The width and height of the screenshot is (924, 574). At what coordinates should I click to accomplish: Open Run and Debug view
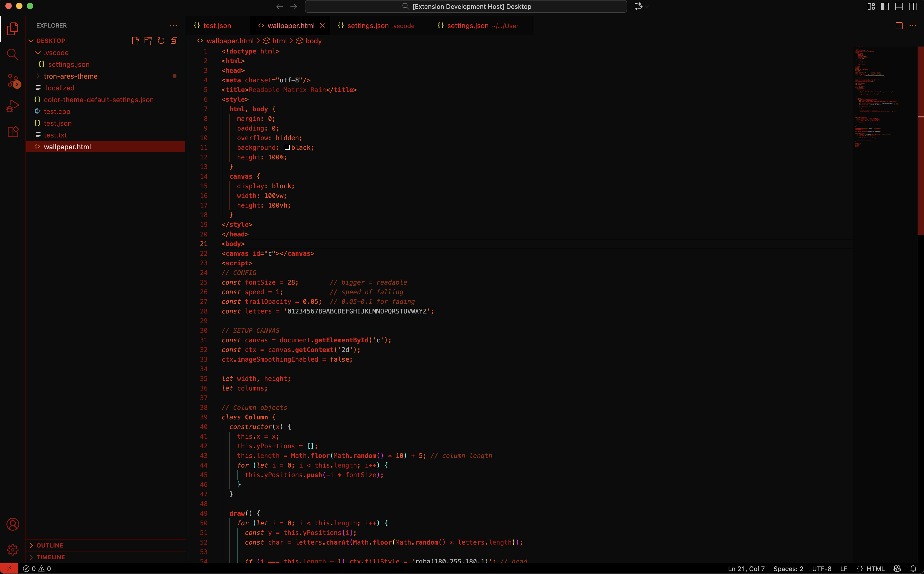(13, 106)
